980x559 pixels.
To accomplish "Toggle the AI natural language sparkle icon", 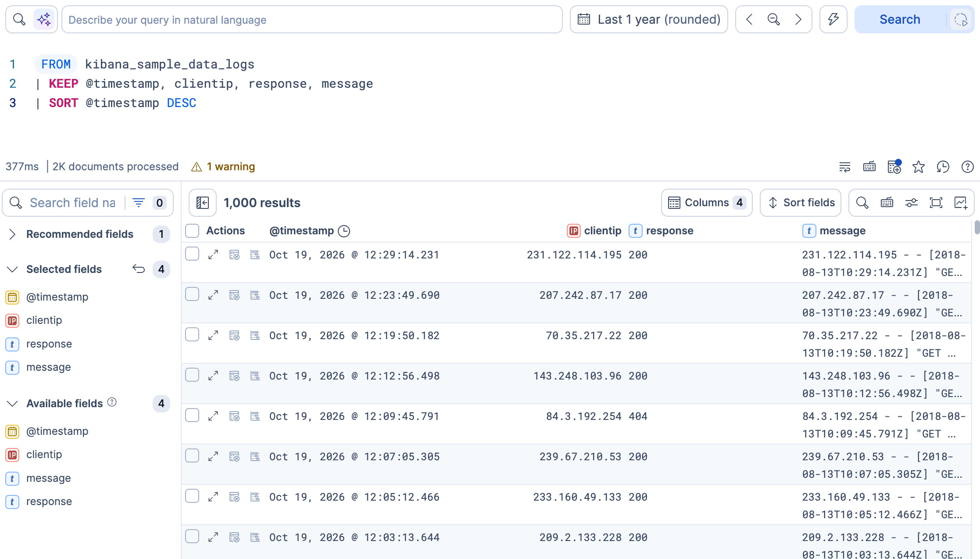I will (44, 19).
